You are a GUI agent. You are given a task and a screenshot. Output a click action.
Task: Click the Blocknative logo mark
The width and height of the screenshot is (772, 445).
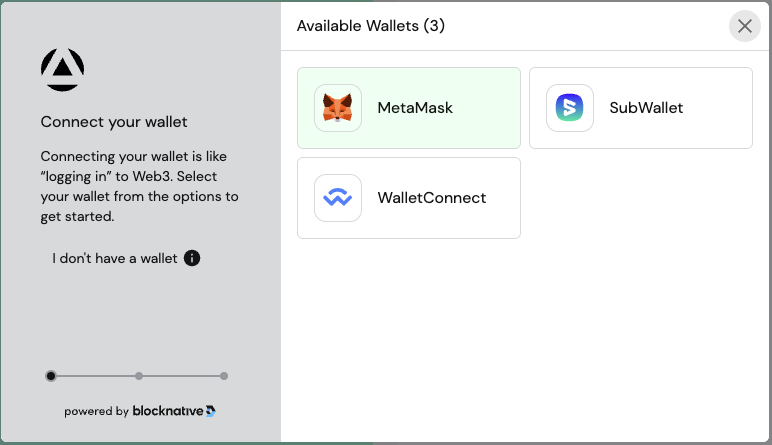(x=211, y=411)
